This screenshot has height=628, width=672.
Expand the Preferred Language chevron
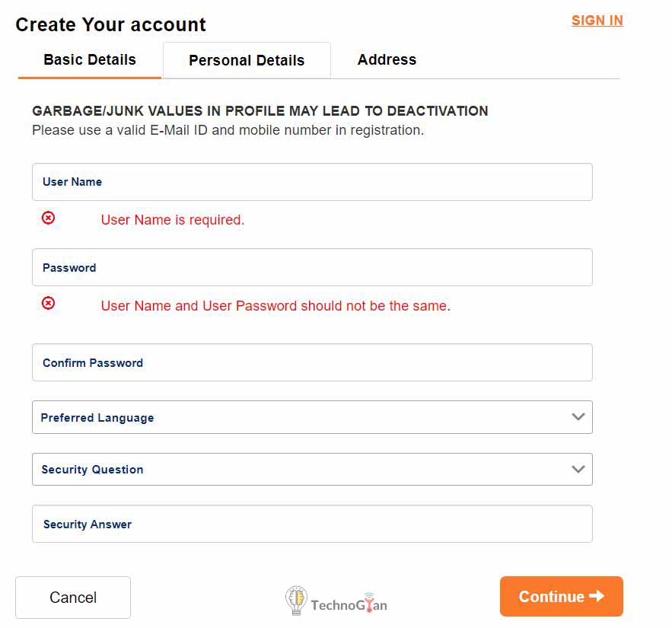(x=578, y=417)
